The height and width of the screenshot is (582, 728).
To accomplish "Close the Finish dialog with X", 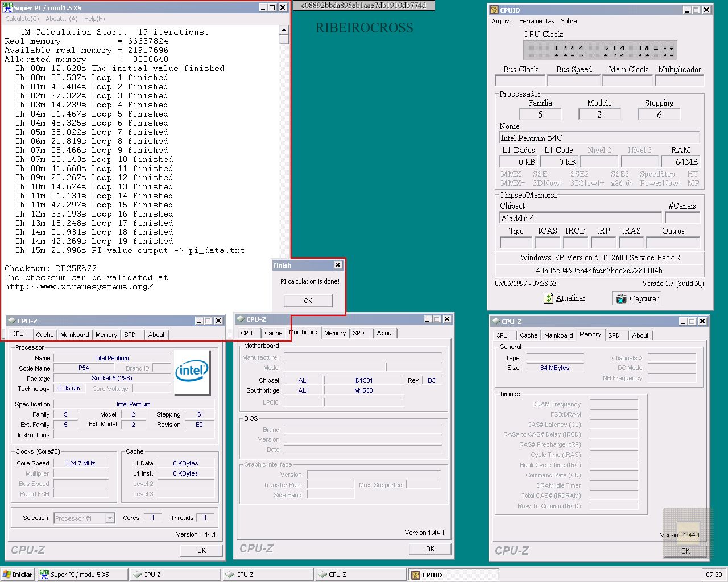I will (338, 265).
